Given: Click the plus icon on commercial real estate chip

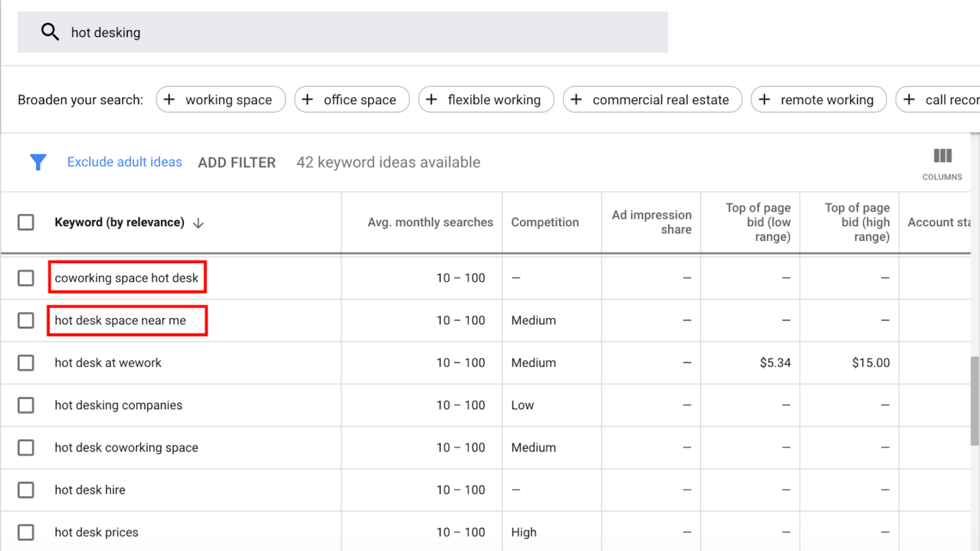Looking at the screenshot, I should 576,99.
